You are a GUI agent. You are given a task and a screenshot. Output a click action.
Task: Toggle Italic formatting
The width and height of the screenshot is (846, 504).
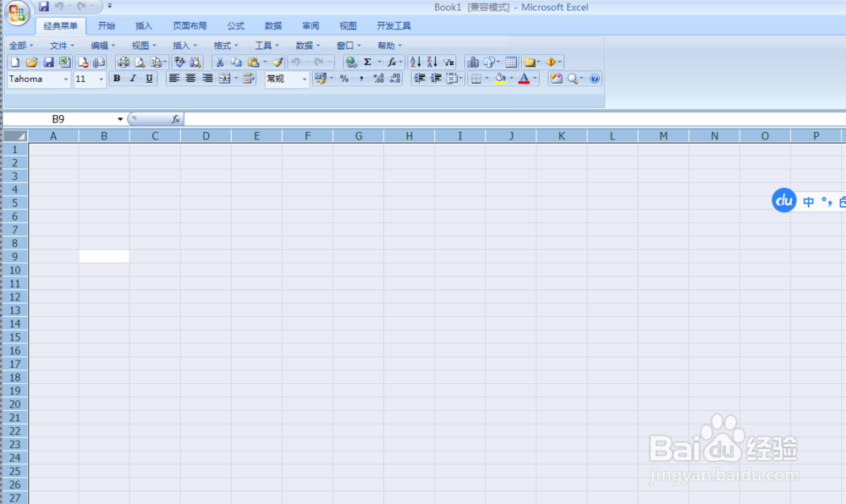point(133,79)
